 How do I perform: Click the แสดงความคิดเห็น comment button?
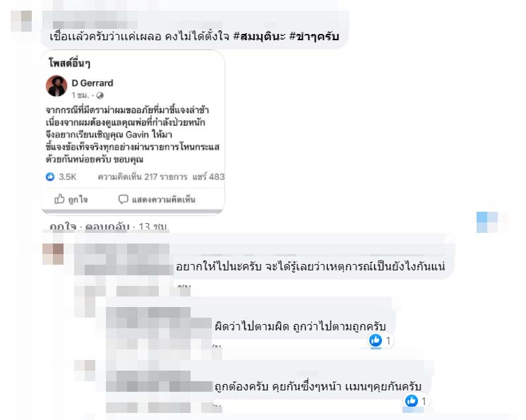pyautogui.click(x=157, y=199)
